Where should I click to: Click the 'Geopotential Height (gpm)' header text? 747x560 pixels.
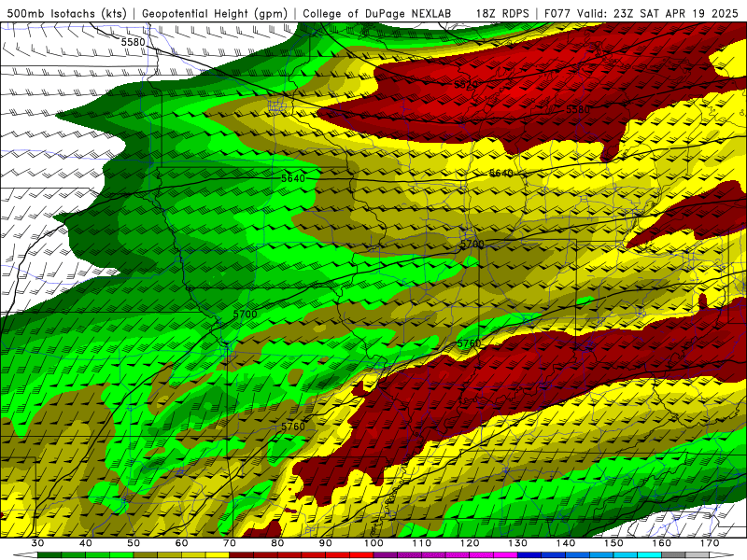(215, 13)
